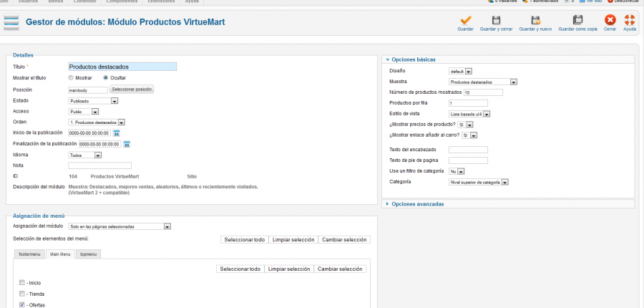The width and height of the screenshot is (644, 308).
Task: Click the Productos por fila field
Action: tap(468, 103)
